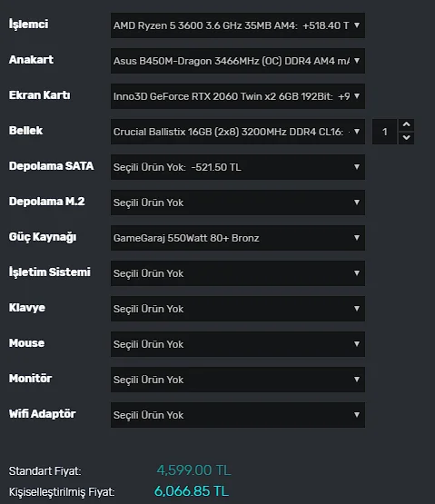Screen dimensions: 435x504
Task: Open the İşlemci processor dropdown
Action: (x=238, y=25)
